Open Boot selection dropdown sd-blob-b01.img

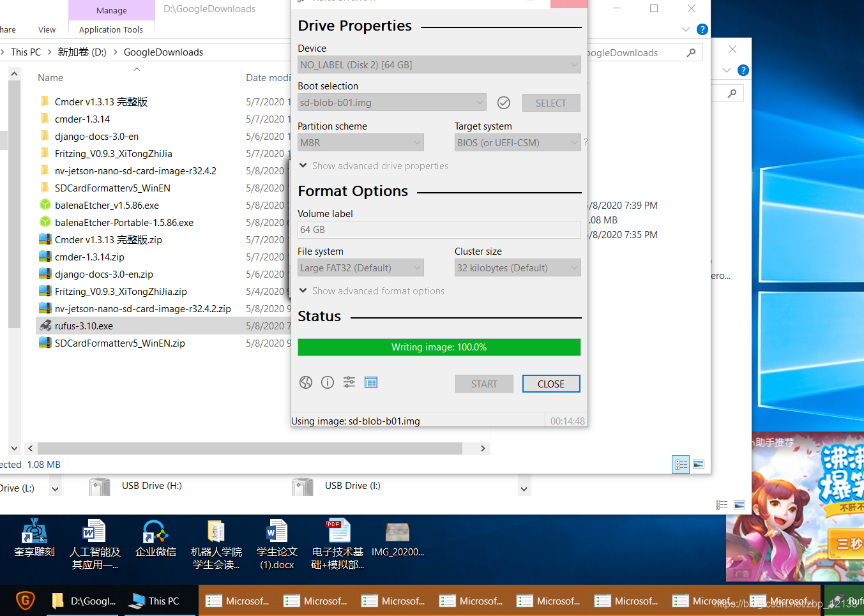coord(392,102)
